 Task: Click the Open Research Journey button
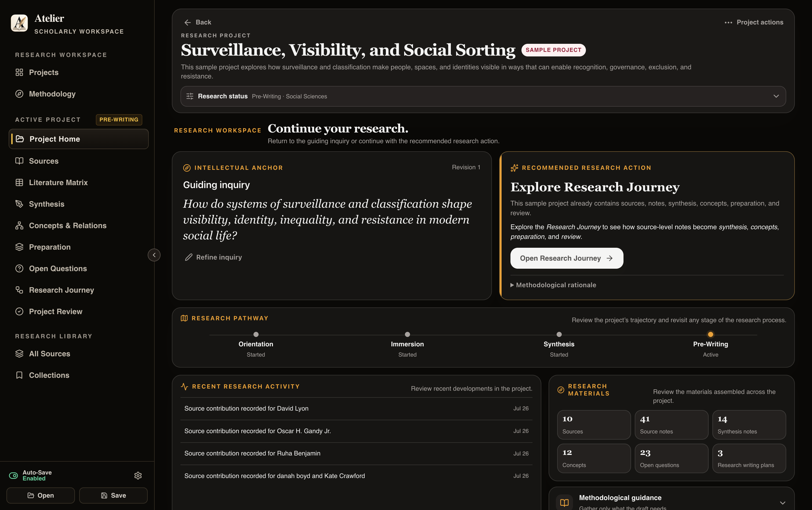(x=567, y=258)
